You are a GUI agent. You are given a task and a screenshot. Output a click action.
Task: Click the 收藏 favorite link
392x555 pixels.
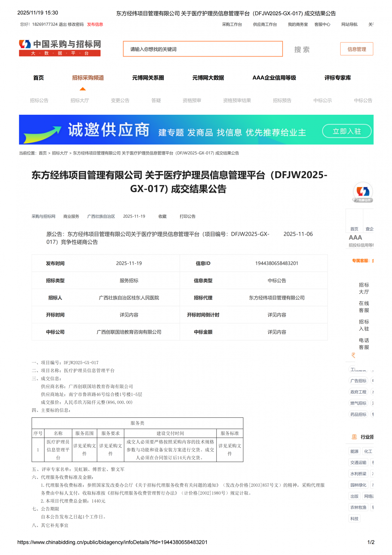[x=162, y=216]
